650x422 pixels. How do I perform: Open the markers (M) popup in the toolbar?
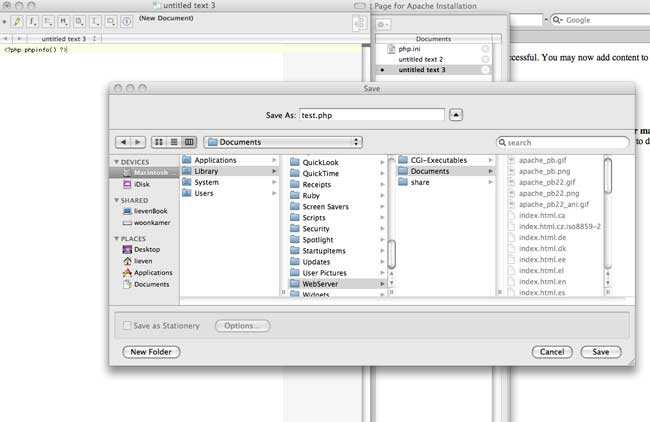click(x=64, y=21)
